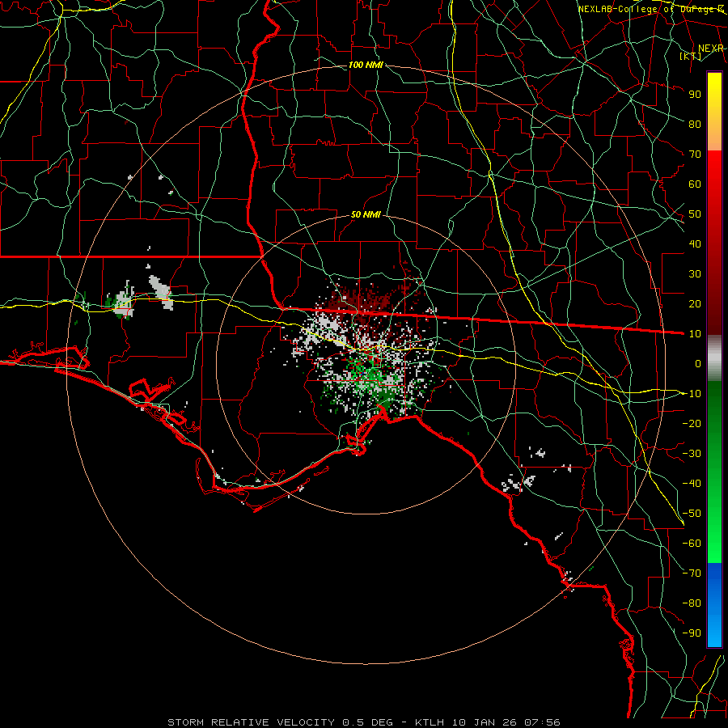Viewport: 728px width, 728px height.
Task: Select the -40 value on velocity scale
Action: tap(692, 484)
